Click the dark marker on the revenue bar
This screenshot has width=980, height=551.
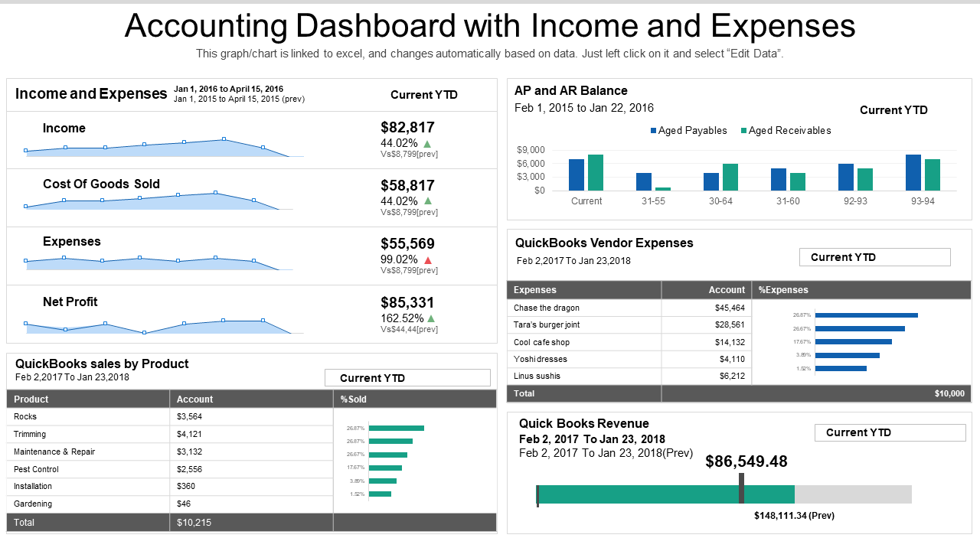pos(741,488)
